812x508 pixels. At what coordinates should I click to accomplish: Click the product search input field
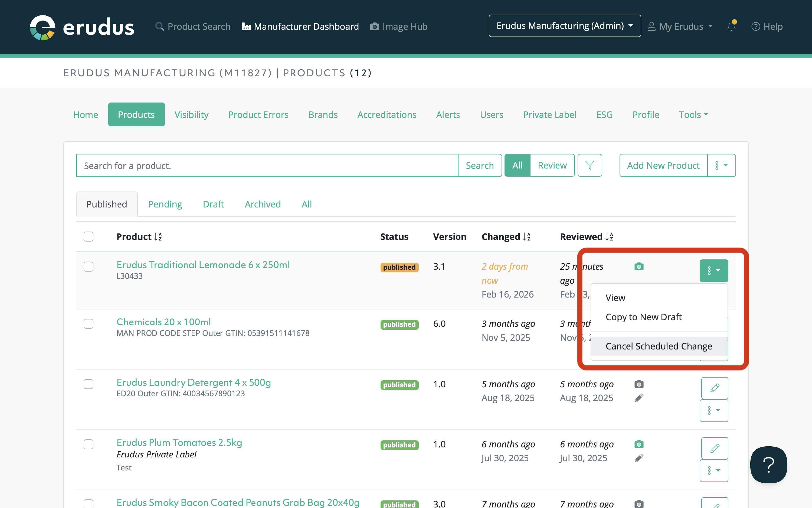[x=267, y=165]
